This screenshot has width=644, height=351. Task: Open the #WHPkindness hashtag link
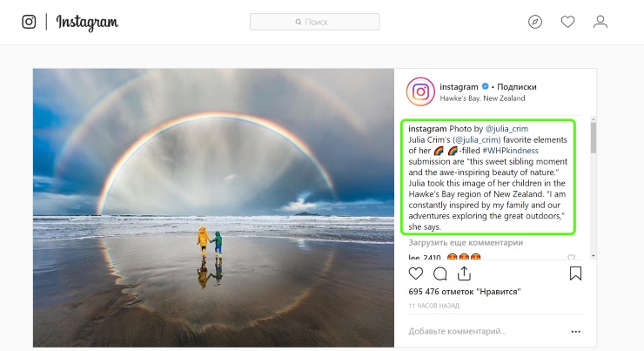510,151
